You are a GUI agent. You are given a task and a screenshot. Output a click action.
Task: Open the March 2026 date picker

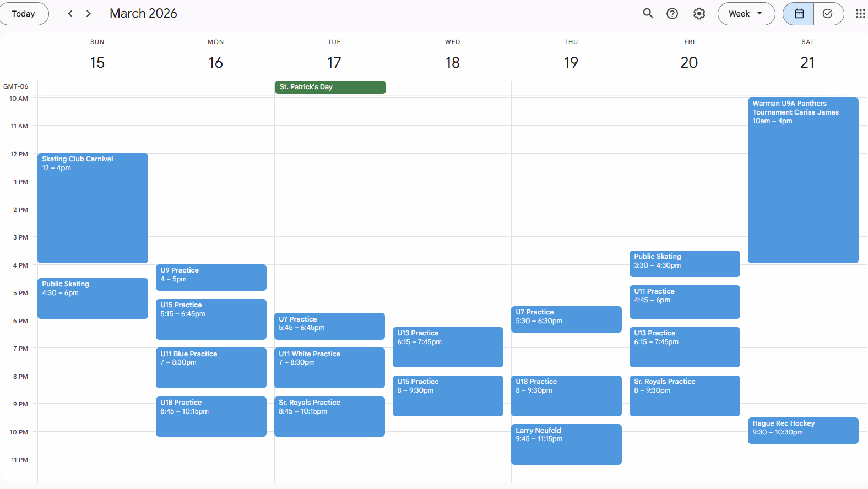(x=143, y=14)
